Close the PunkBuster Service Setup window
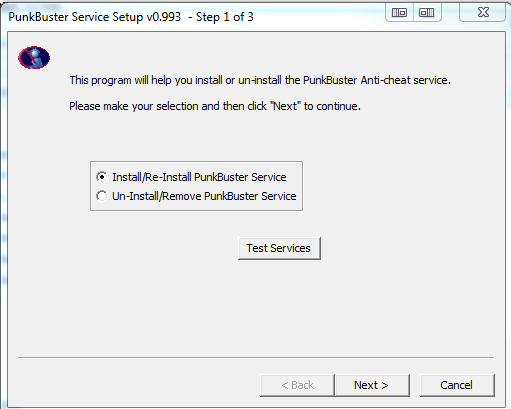Screen dimensions: 511x409 pos(483,13)
